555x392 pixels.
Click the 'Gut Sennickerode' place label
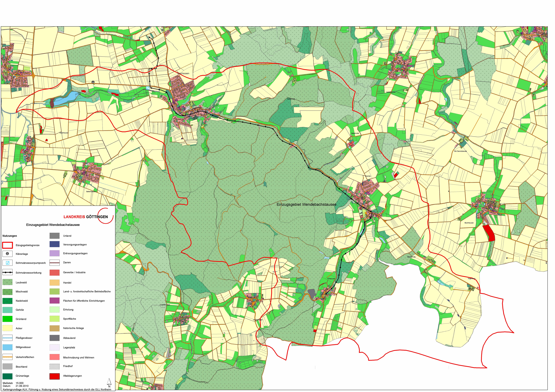pyautogui.click(x=460, y=151)
